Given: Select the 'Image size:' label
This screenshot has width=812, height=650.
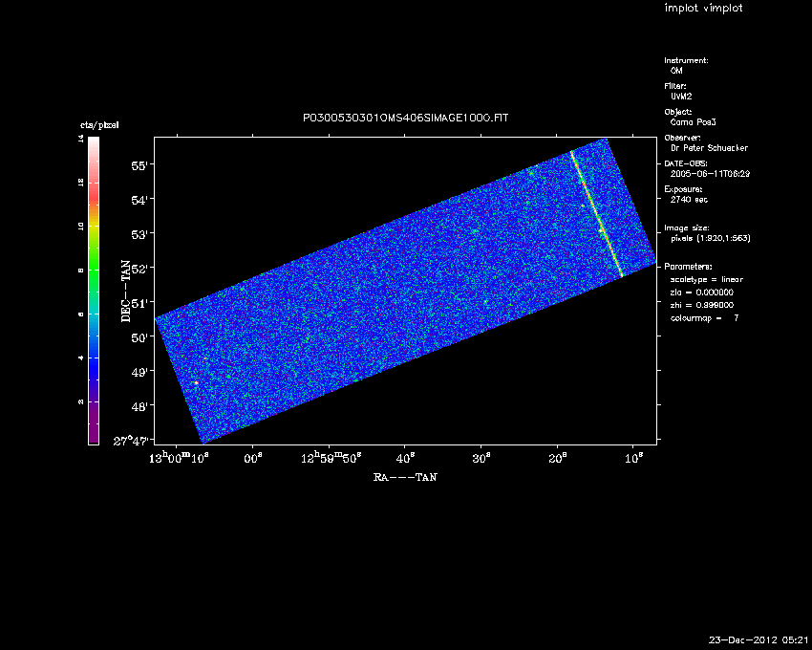Looking at the screenshot, I should tap(687, 228).
